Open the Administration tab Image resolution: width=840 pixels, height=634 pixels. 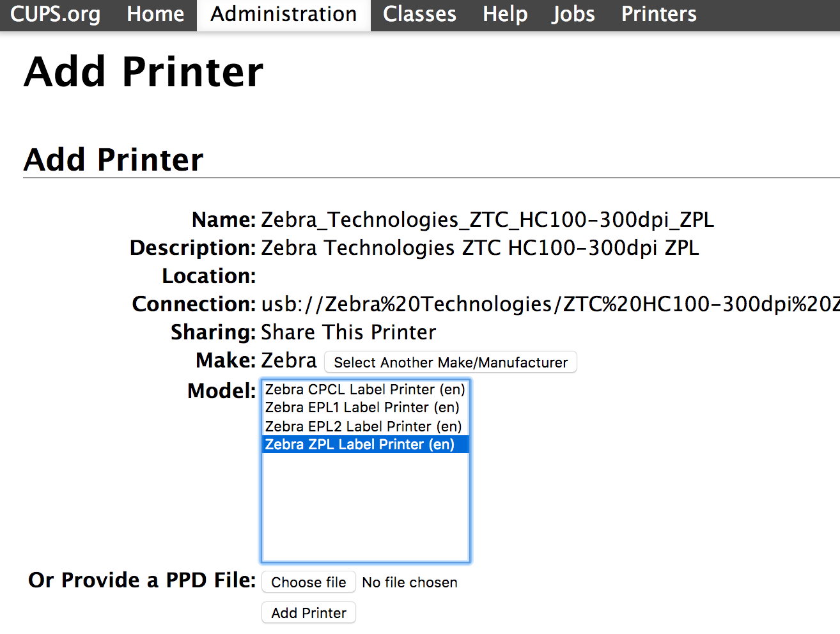(284, 14)
